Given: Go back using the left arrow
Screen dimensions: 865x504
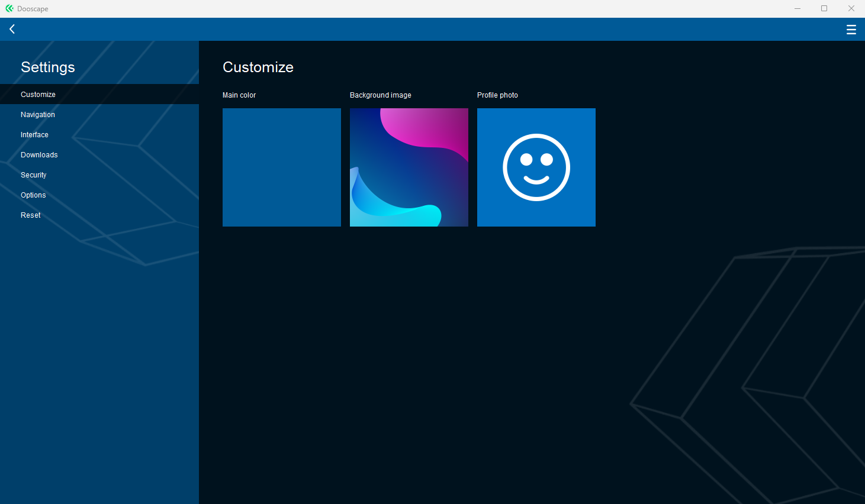Looking at the screenshot, I should click(12, 29).
